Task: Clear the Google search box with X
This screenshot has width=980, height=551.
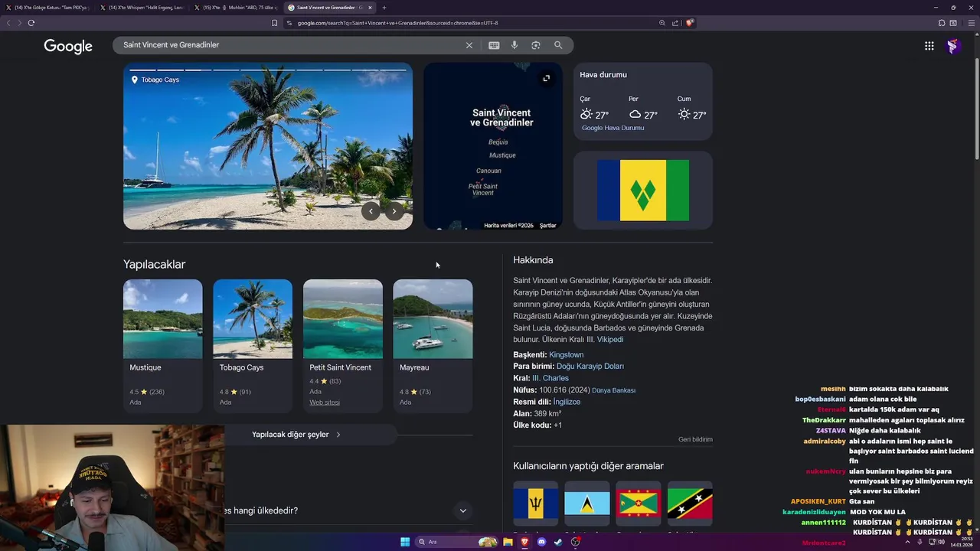Action: point(469,45)
